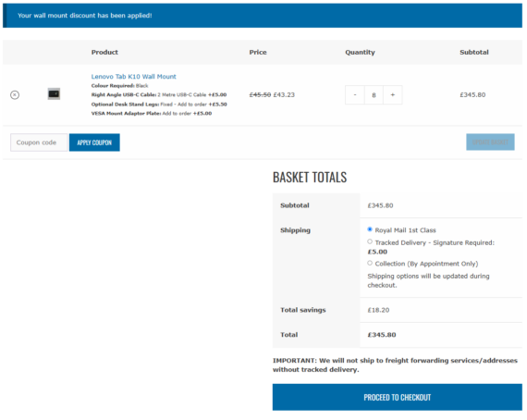527x420 pixels.
Task: Open the Lenovo wall mount product thumbnail
Action: pyautogui.click(x=54, y=93)
